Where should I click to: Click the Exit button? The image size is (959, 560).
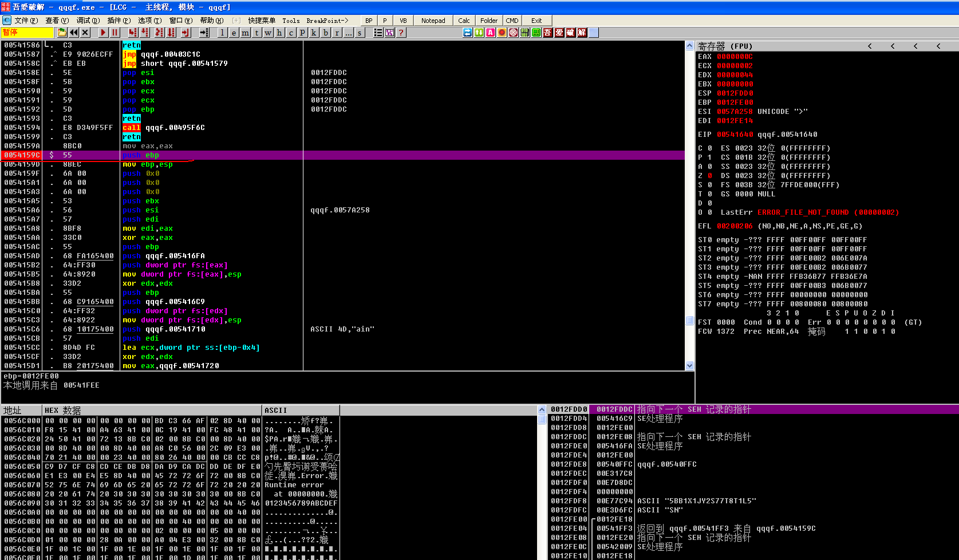point(536,21)
